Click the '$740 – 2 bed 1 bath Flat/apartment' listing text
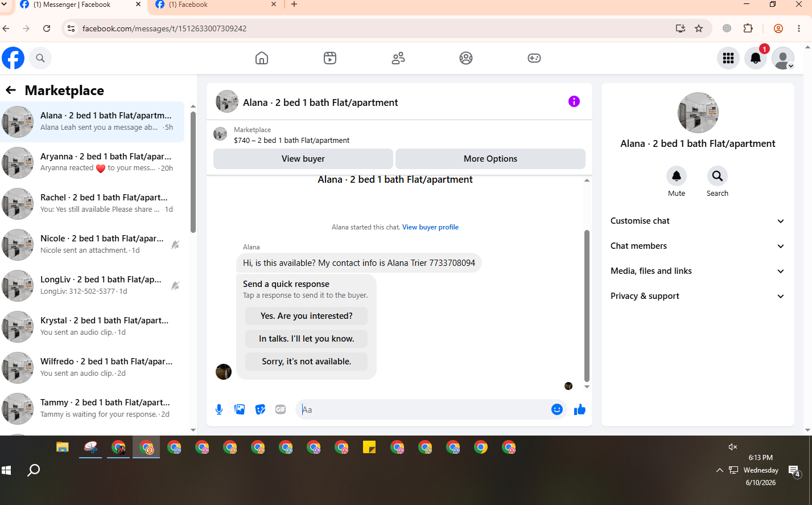The height and width of the screenshot is (505, 812). [291, 140]
